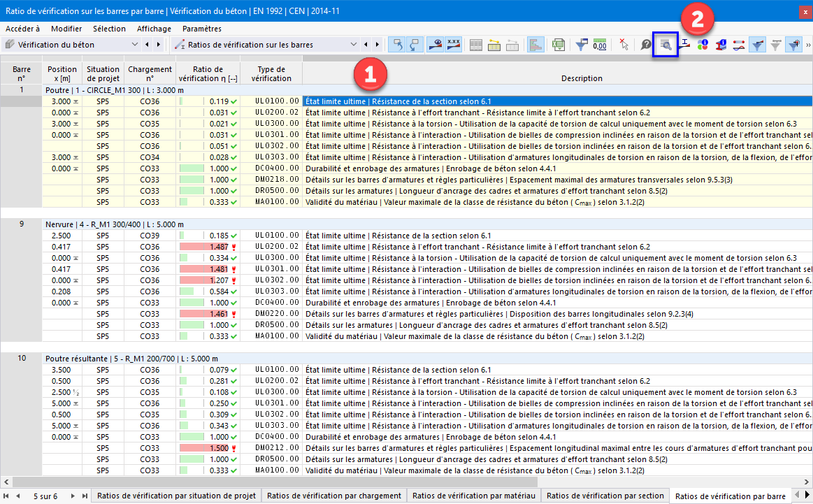This screenshot has height=504, width=813.
Task: Switch to Ratios de vérification par section tab
Action: 605,496
